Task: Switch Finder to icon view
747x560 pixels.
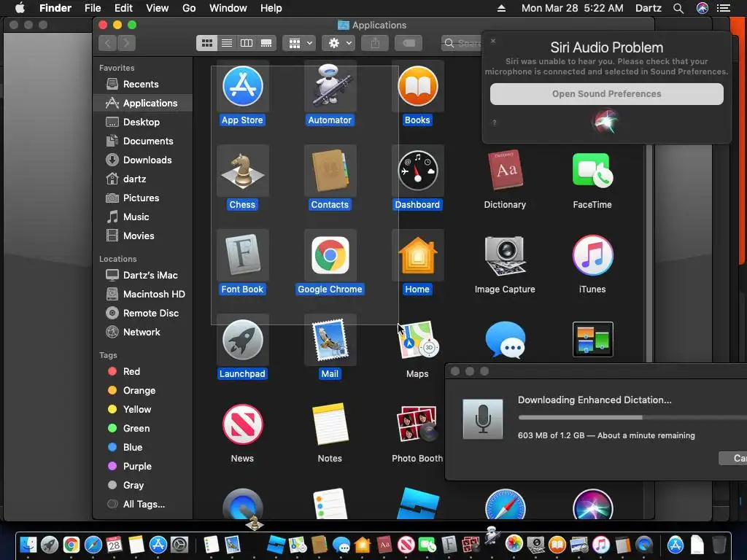Action: 206,43
